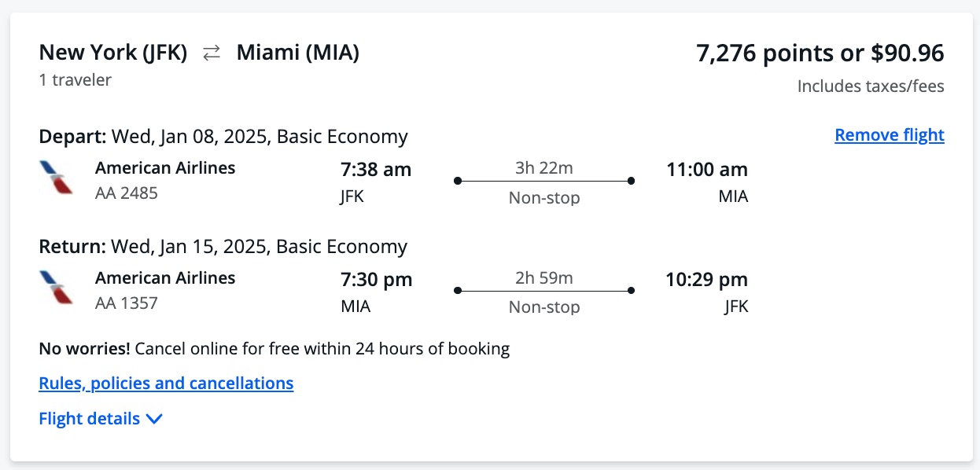Collapse the Flight details disclosure
Image resolution: width=980 pixels, height=470 pixels.
tap(101, 418)
